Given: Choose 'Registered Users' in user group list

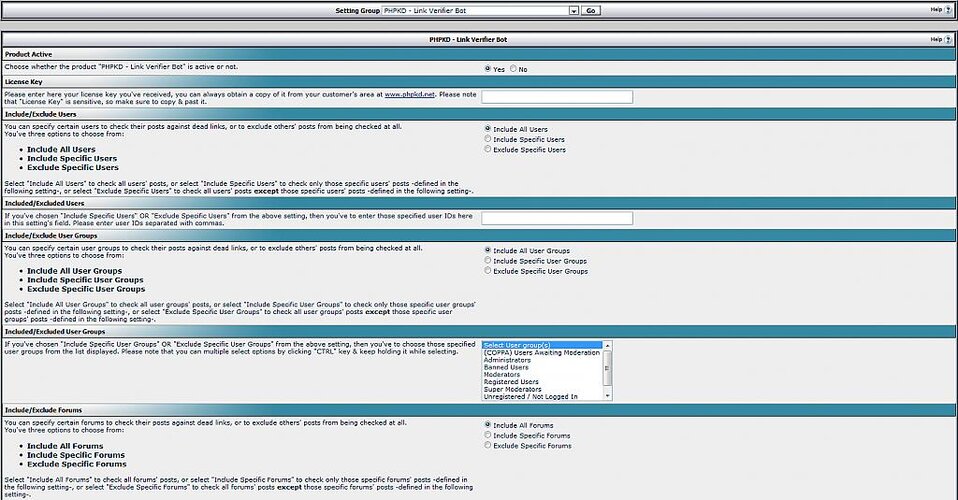Looking at the screenshot, I should (x=543, y=382).
